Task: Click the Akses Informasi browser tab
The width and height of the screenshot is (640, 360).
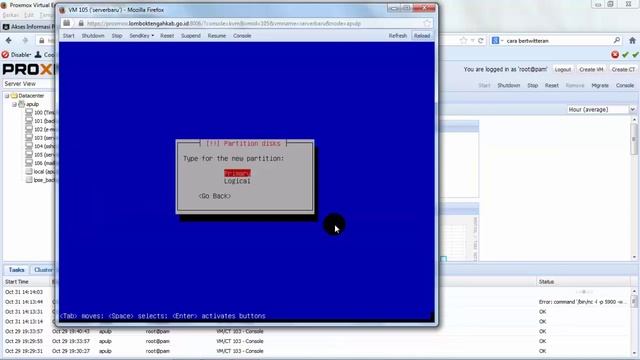Action: 29,27
